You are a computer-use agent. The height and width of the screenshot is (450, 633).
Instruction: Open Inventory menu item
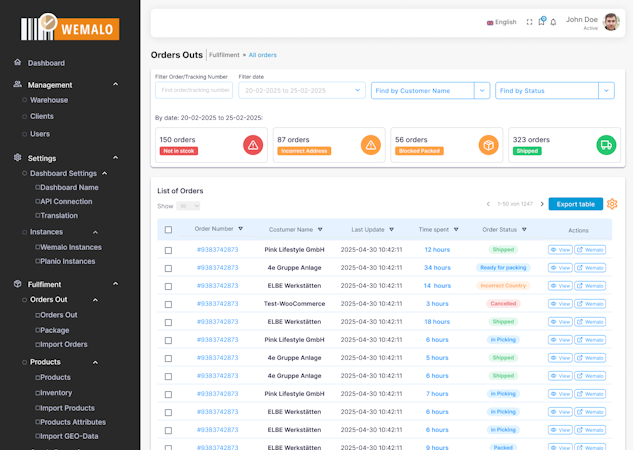pyautogui.click(x=56, y=393)
